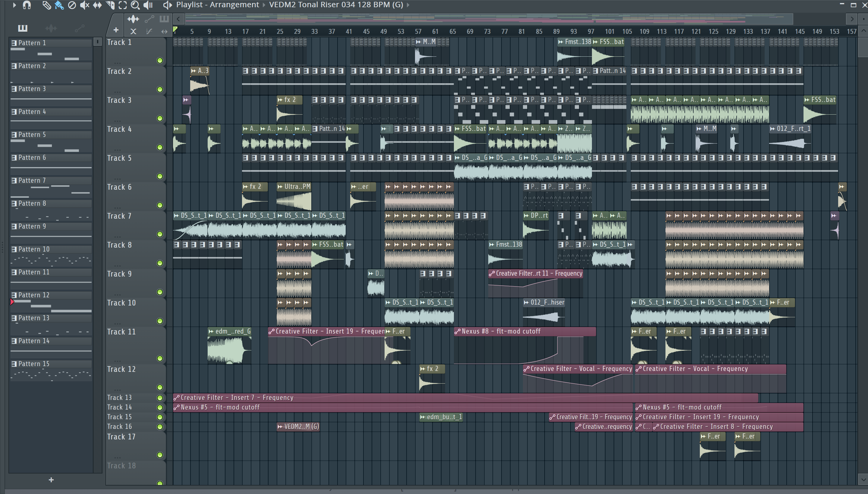Mute Track 3 with its green LED
Image resolution: width=868 pixels, height=494 pixels.
pos(160,119)
